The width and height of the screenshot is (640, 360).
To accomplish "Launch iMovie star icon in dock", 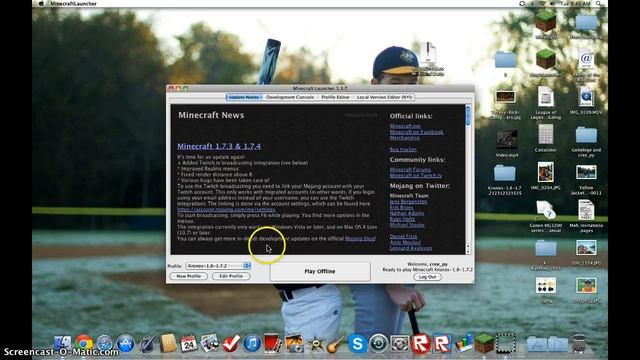I will pos(316,344).
